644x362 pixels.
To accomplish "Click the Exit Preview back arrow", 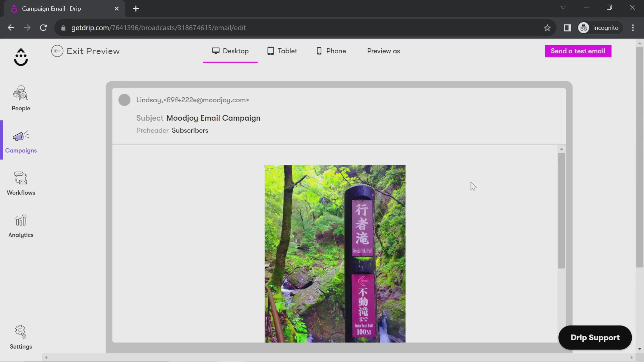I will pos(58,51).
